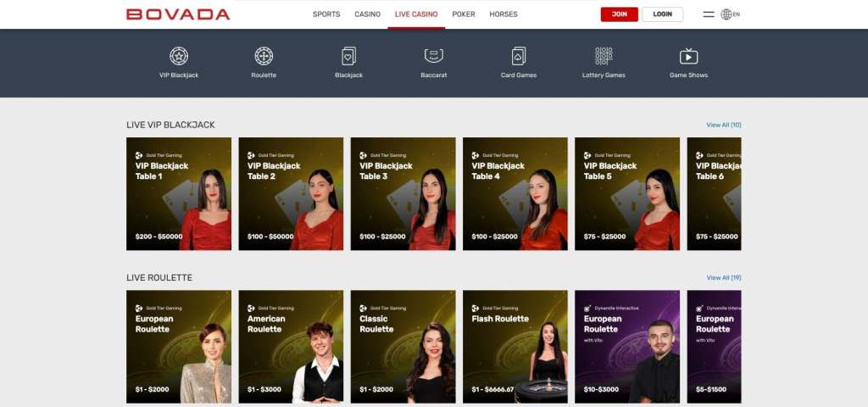Click the red Join button
This screenshot has width=868, height=407.
click(620, 14)
